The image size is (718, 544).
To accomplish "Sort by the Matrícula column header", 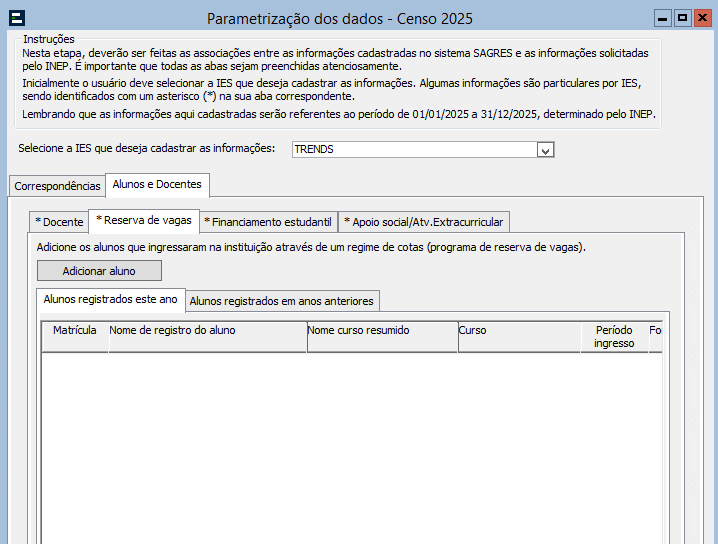I will pyautogui.click(x=75, y=337).
